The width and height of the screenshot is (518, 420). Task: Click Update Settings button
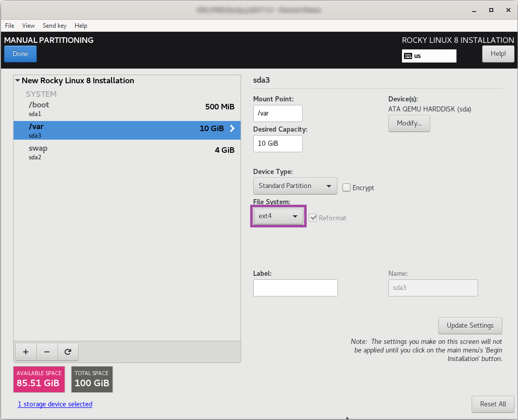click(470, 326)
